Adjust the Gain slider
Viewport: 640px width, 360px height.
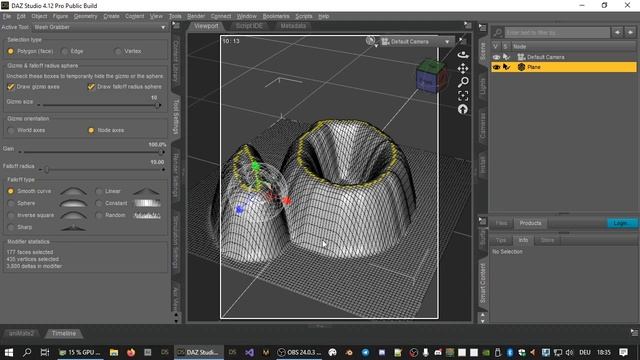(91, 152)
